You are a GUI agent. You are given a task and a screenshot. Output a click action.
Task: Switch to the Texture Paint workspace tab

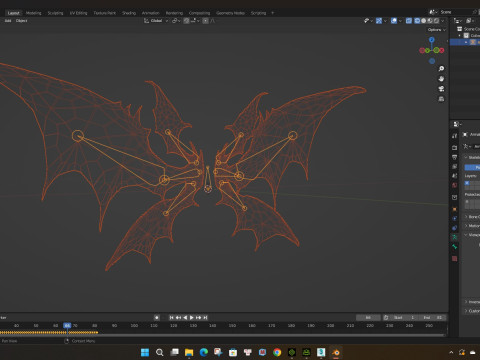pyautogui.click(x=105, y=13)
